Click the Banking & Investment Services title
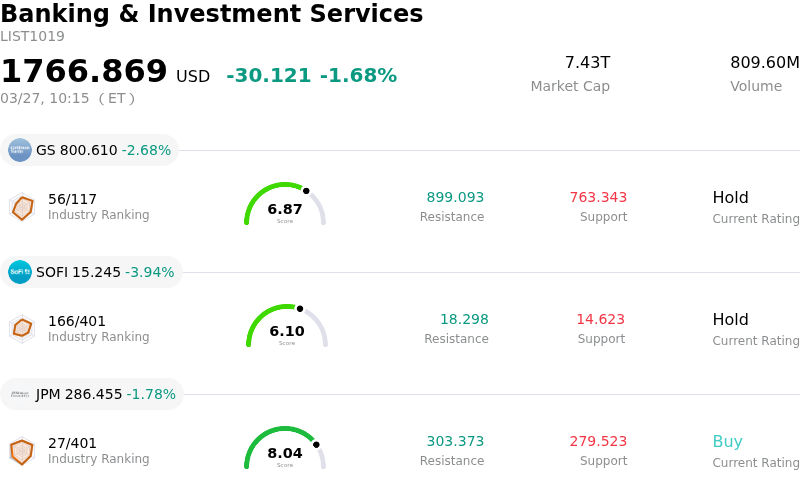Viewport: 800px width, 488px height. tap(212, 14)
